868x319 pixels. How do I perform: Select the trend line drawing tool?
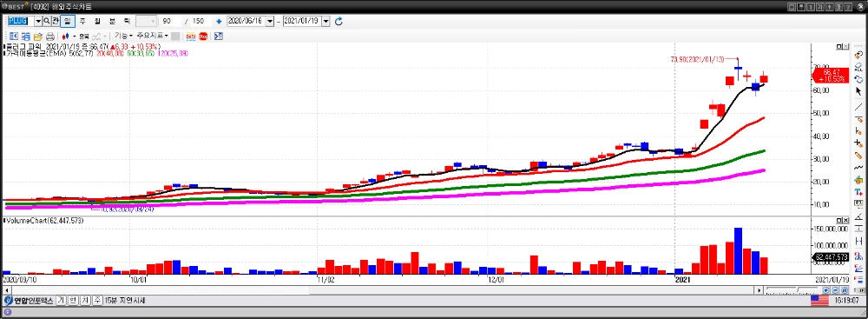point(858,107)
